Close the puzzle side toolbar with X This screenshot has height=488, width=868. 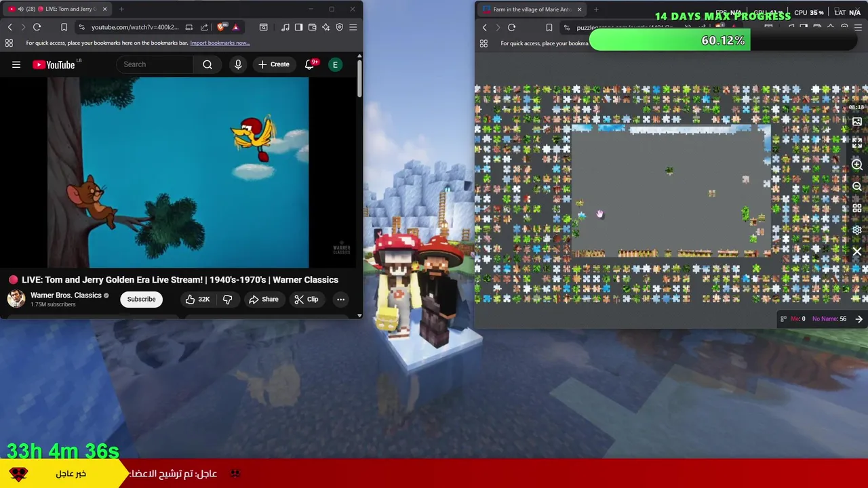857,251
